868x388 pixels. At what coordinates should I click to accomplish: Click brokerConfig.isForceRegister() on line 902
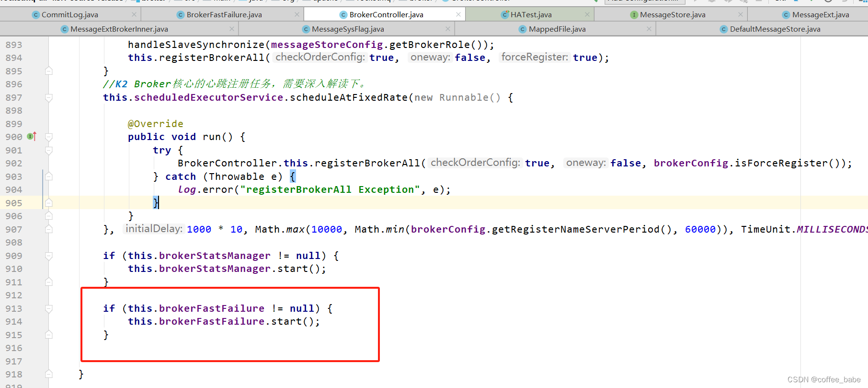pyautogui.click(x=746, y=163)
